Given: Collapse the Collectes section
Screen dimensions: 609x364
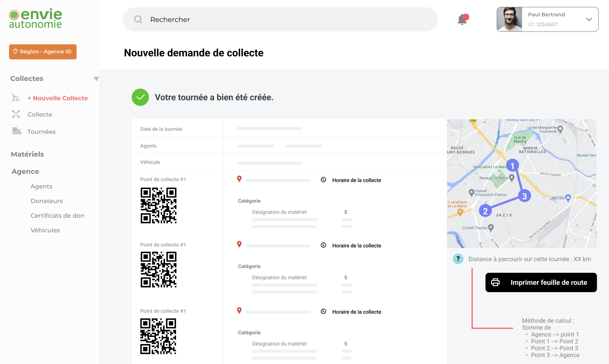Looking at the screenshot, I should click(x=96, y=78).
